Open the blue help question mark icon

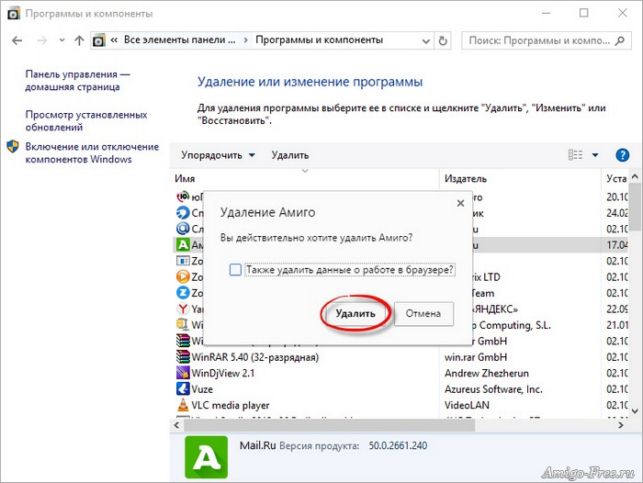(x=622, y=155)
